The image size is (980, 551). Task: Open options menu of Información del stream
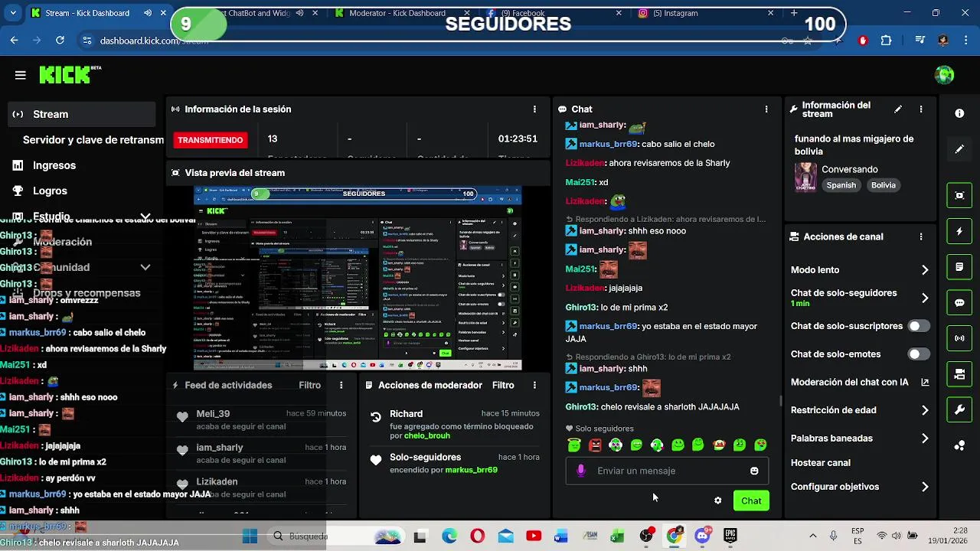921,109
